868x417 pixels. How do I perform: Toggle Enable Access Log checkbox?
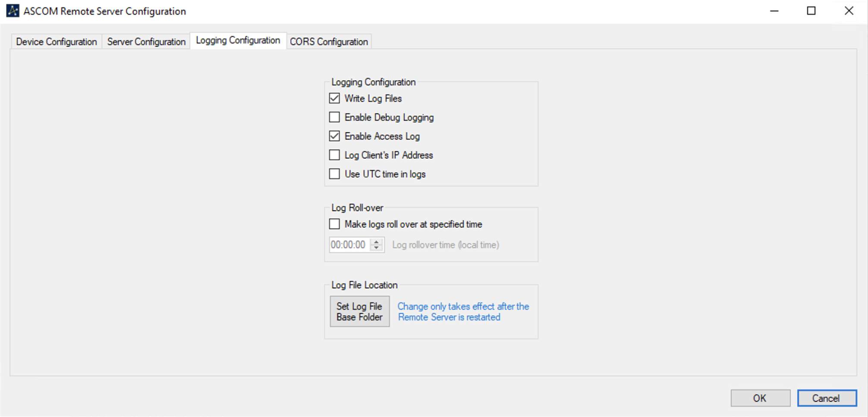coord(334,136)
